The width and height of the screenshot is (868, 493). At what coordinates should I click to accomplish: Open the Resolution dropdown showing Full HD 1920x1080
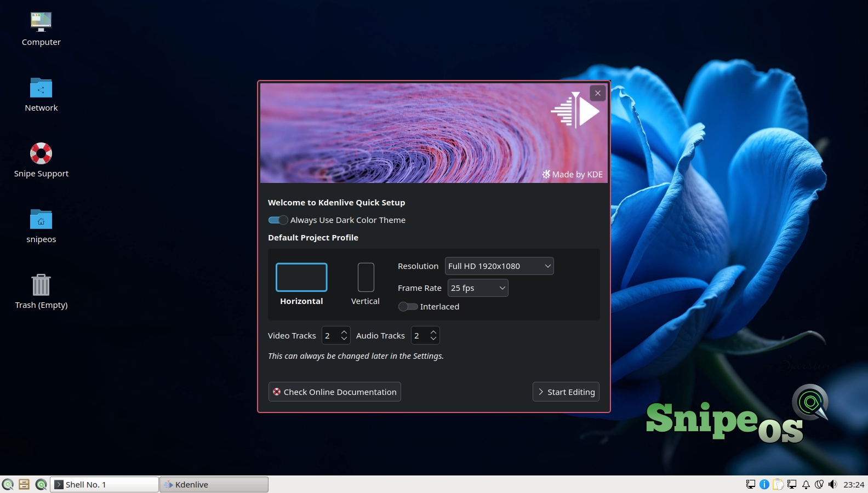point(499,266)
